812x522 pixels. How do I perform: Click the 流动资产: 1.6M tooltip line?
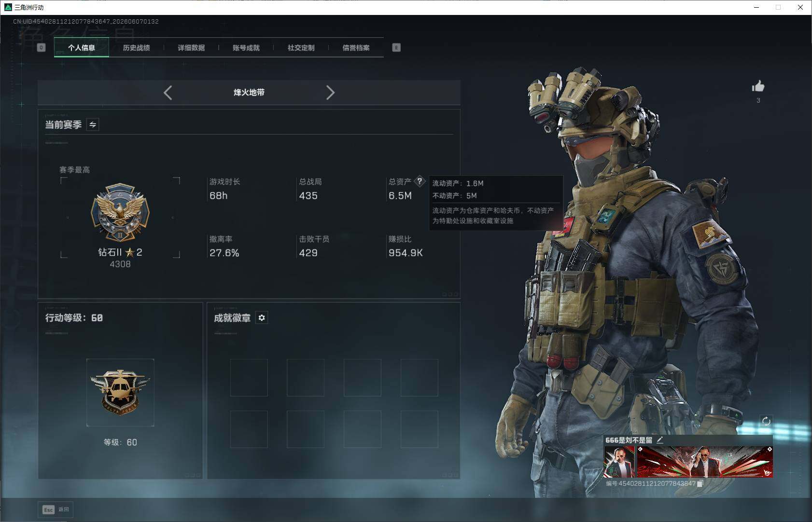pyautogui.click(x=458, y=183)
